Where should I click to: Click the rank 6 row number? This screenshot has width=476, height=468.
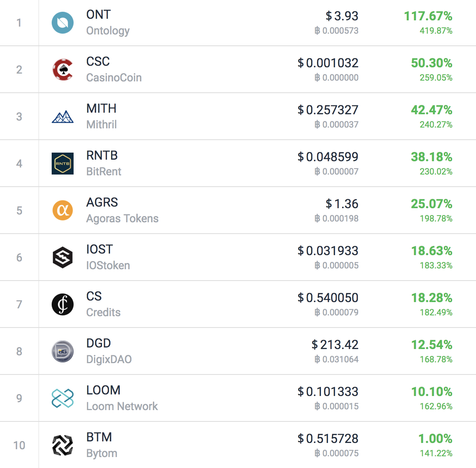coord(19,257)
